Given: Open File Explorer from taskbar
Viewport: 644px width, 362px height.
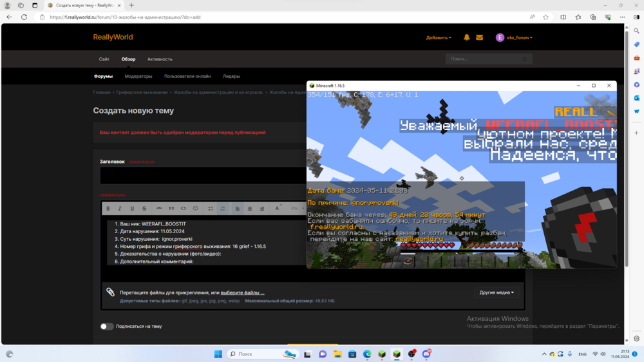Looking at the screenshot, I should pos(337,354).
